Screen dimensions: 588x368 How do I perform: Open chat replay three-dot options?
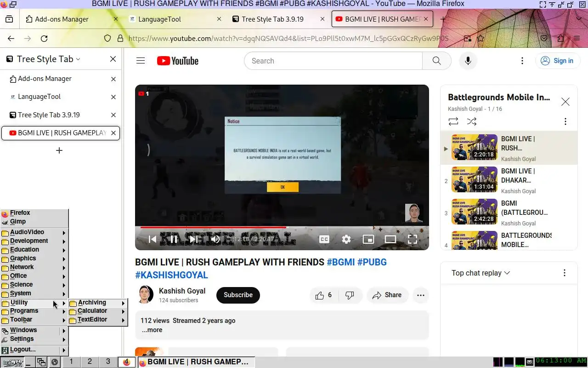tap(565, 273)
